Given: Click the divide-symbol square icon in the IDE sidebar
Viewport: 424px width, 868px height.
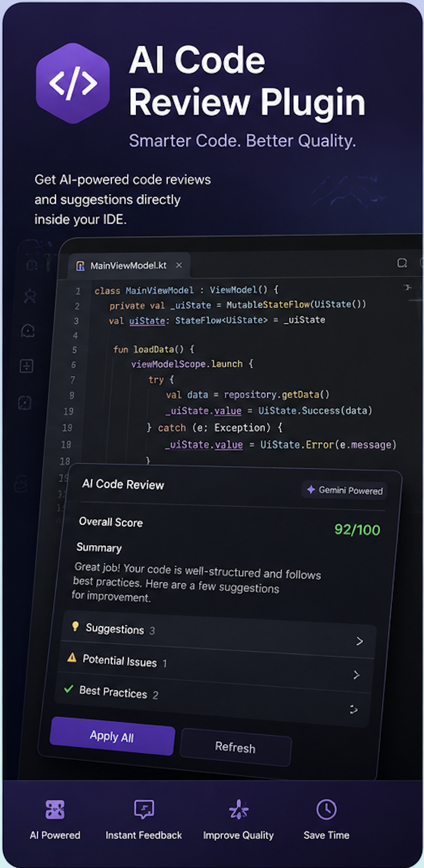Looking at the screenshot, I should coord(27,366).
